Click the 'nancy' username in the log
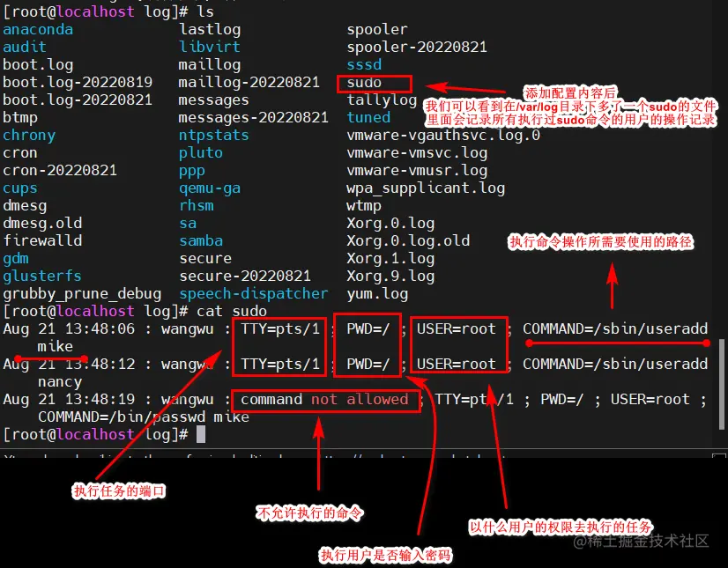 [60, 382]
